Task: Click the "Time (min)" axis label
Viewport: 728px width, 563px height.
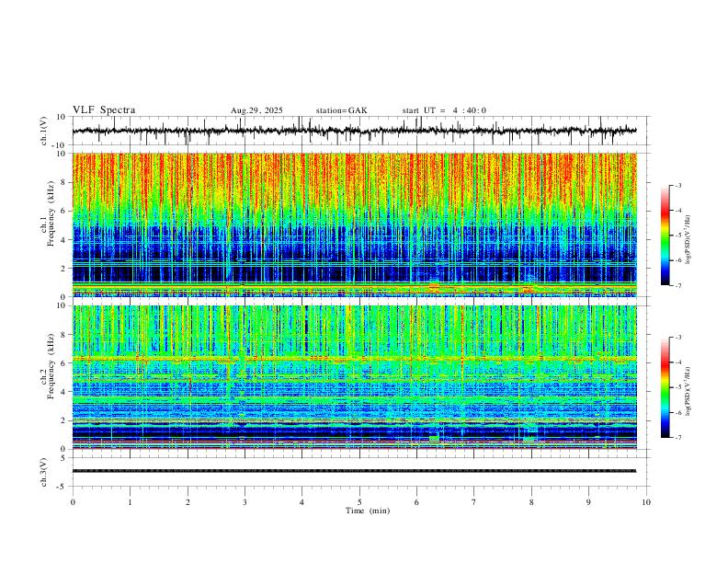Action: click(368, 511)
